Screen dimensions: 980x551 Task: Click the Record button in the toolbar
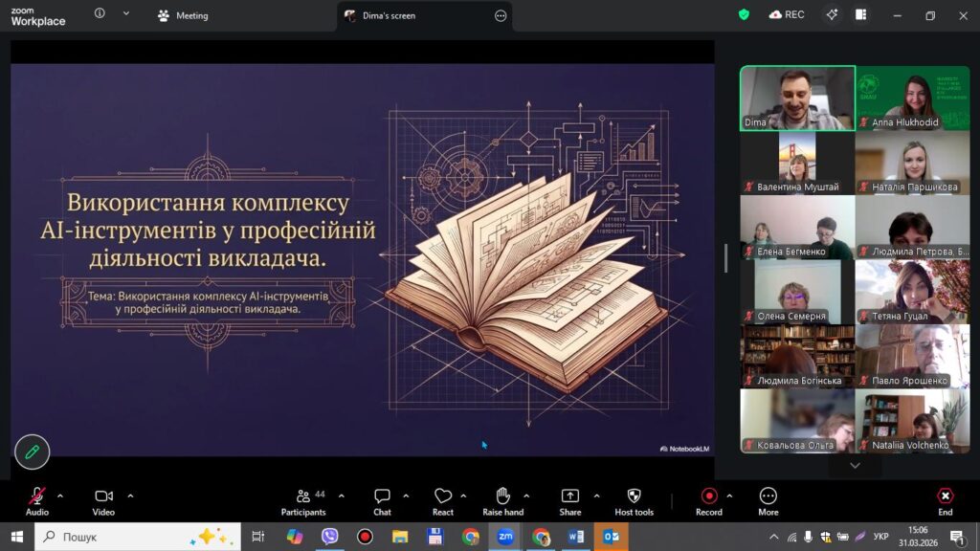pyautogui.click(x=708, y=496)
